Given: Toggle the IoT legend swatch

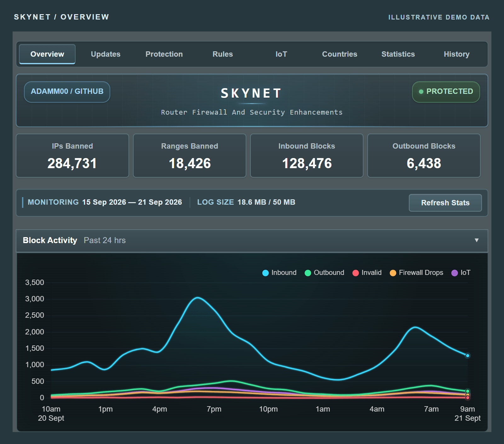Looking at the screenshot, I should pyautogui.click(x=455, y=273).
